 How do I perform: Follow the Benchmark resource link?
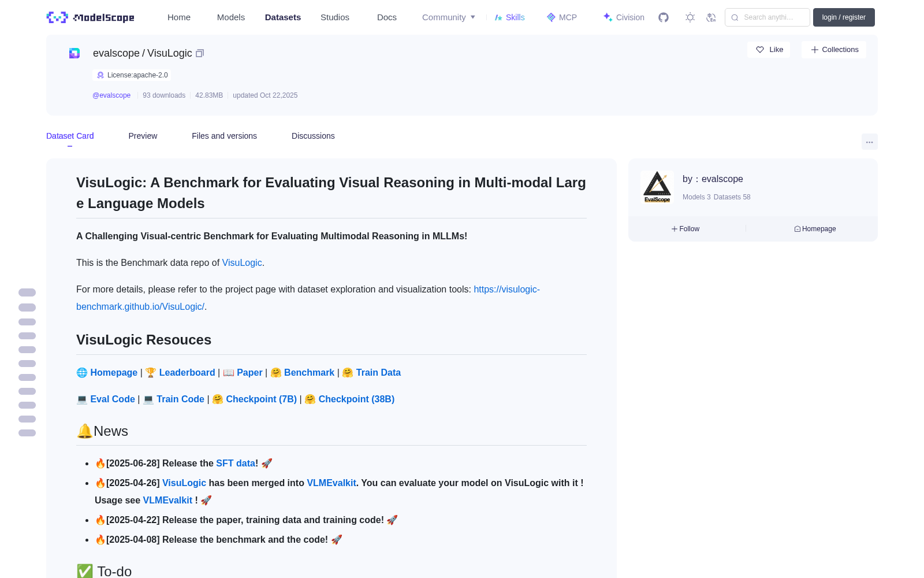[309, 373]
